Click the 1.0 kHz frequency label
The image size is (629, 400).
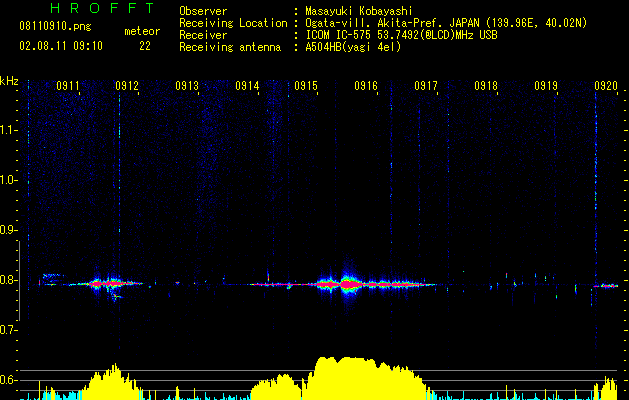point(7,180)
